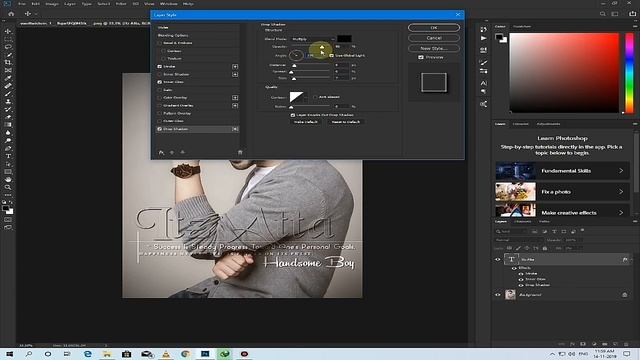Select the Lasso tool
Viewport: 640px width, 360px height.
coord(8,47)
